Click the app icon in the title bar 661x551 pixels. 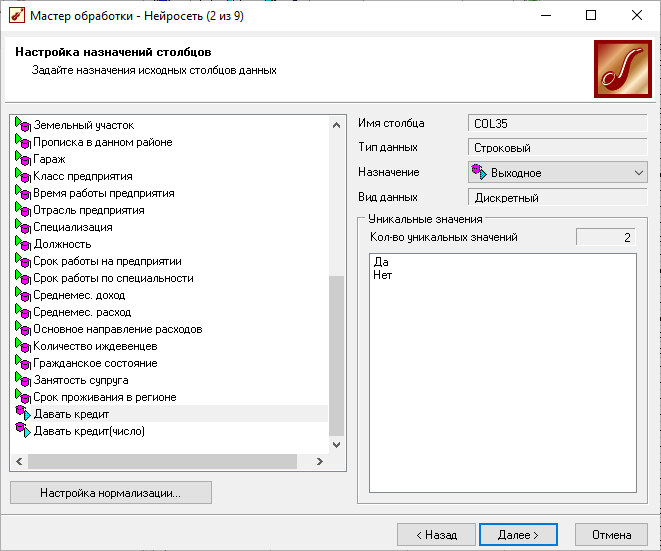[x=16, y=16]
